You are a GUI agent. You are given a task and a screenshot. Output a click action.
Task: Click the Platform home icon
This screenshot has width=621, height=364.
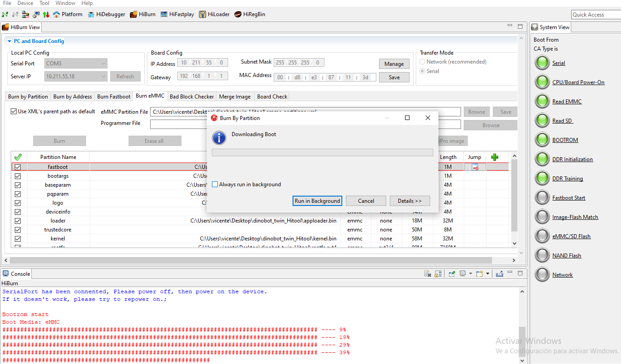click(56, 14)
